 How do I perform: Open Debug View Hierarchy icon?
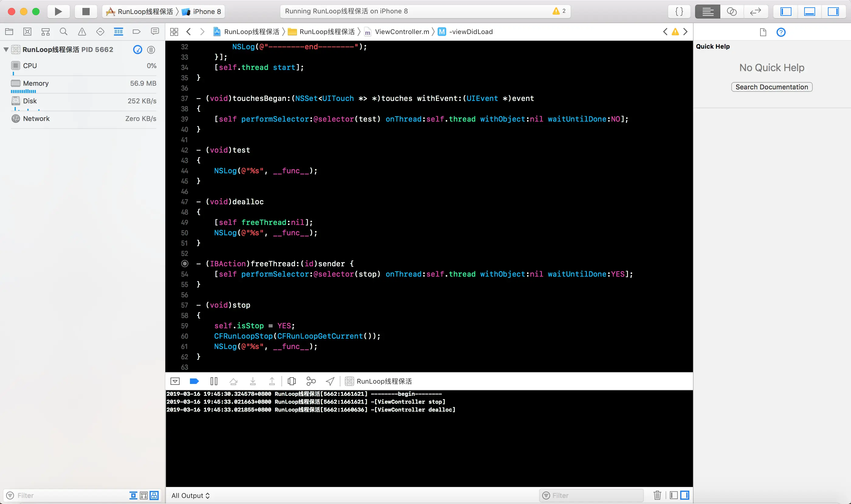(x=291, y=381)
